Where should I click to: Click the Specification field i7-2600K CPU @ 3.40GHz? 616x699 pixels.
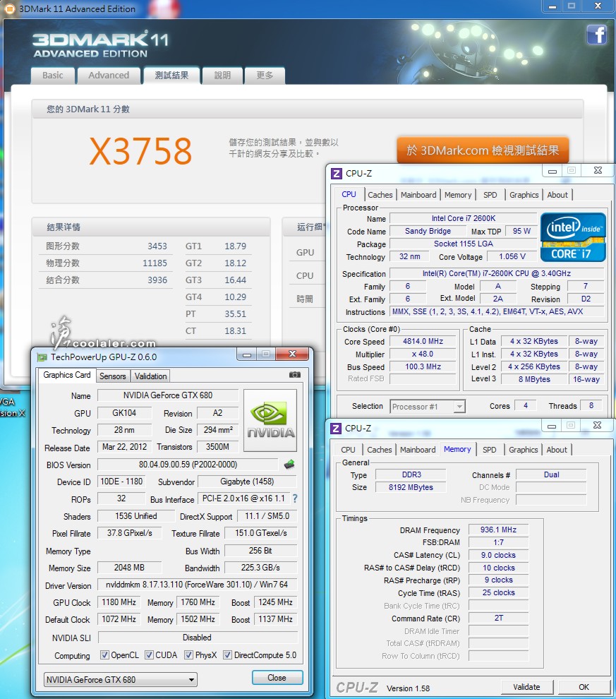497,273
